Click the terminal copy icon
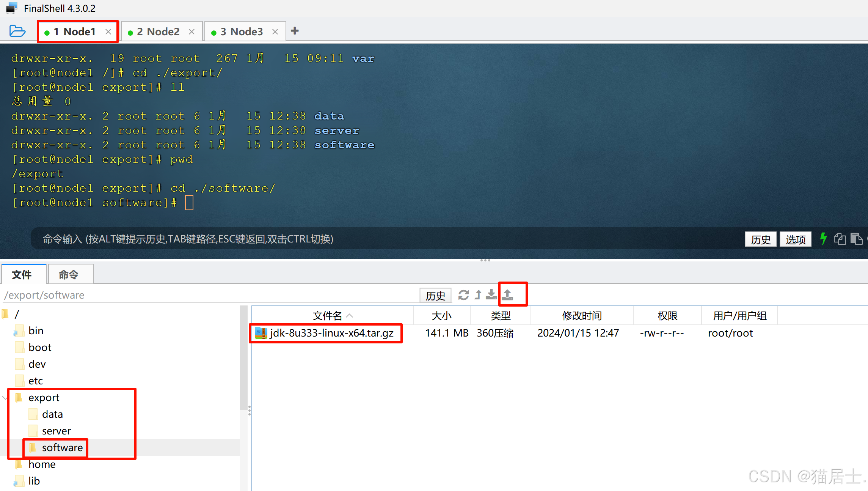The height and width of the screenshot is (491, 868). tap(840, 239)
